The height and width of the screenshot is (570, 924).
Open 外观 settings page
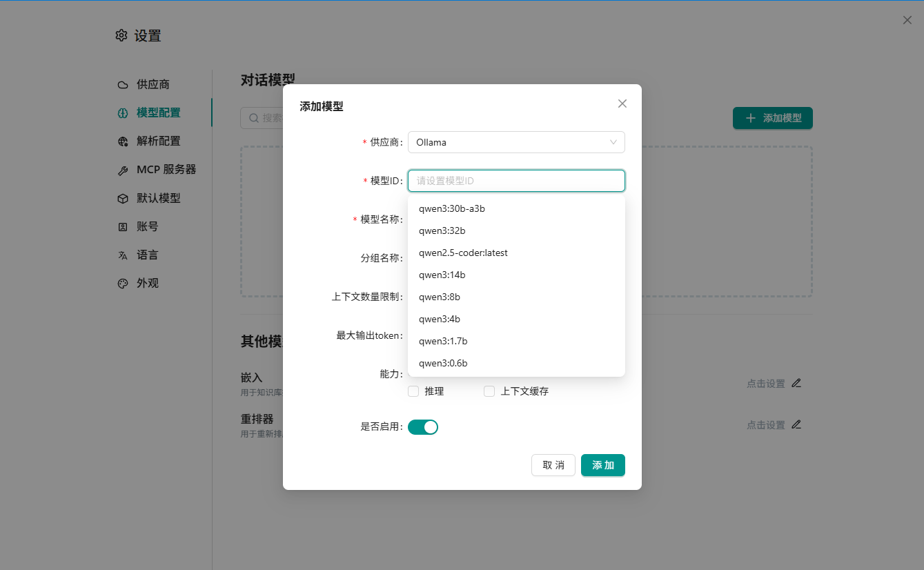[x=148, y=283]
